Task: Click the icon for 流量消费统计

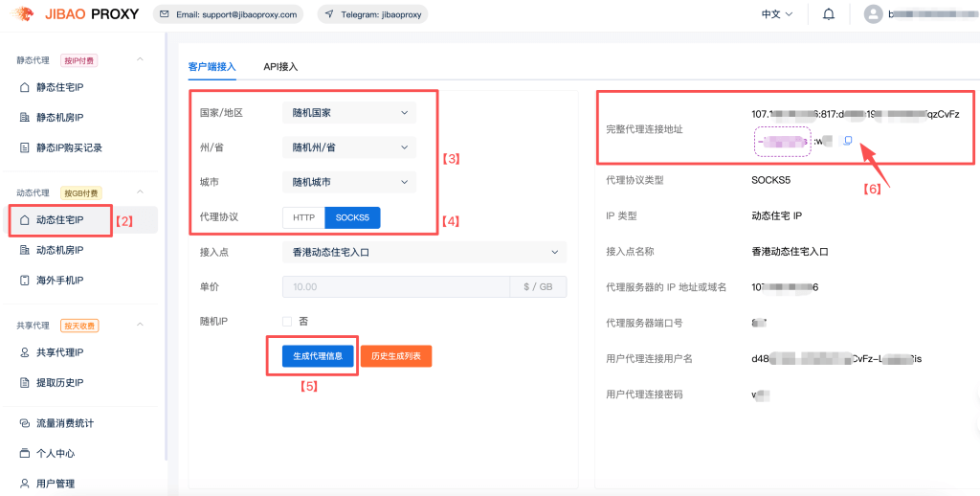Action: tap(24, 423)
